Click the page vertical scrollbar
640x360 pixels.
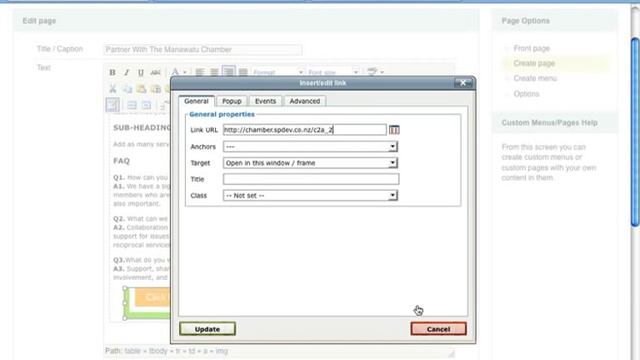[x=635, y=131]
